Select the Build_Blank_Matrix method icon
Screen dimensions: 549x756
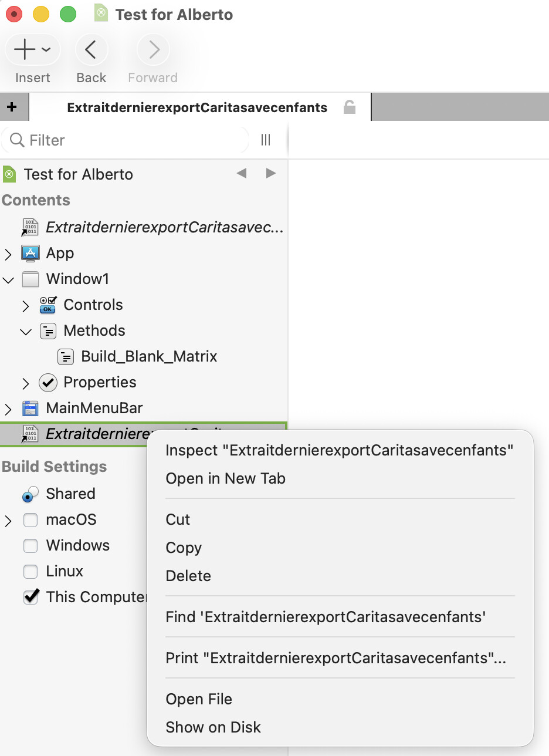click(66, 356)
